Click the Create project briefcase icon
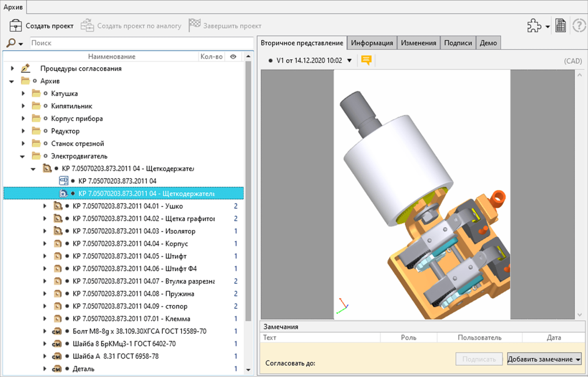 tap(16, 26)
